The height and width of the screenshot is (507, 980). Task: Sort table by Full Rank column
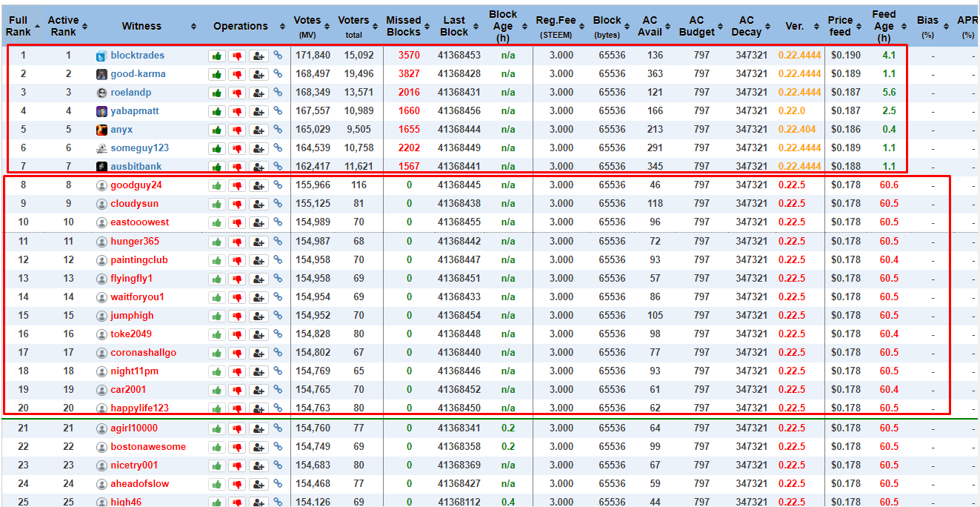18,26
